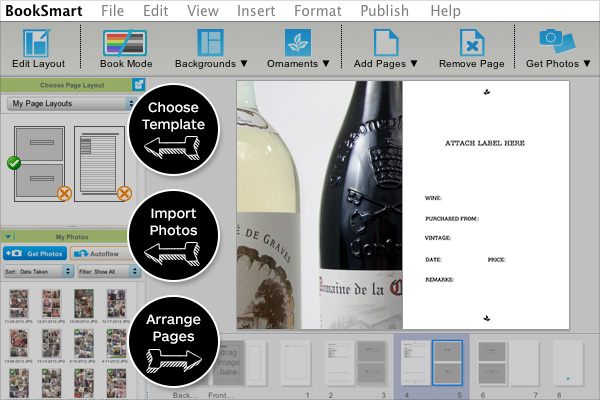Select photo thumbnail 12-09-2012.JPG
Screen dimensions: 600x400
pyautogui.click(x=84, y=304)
